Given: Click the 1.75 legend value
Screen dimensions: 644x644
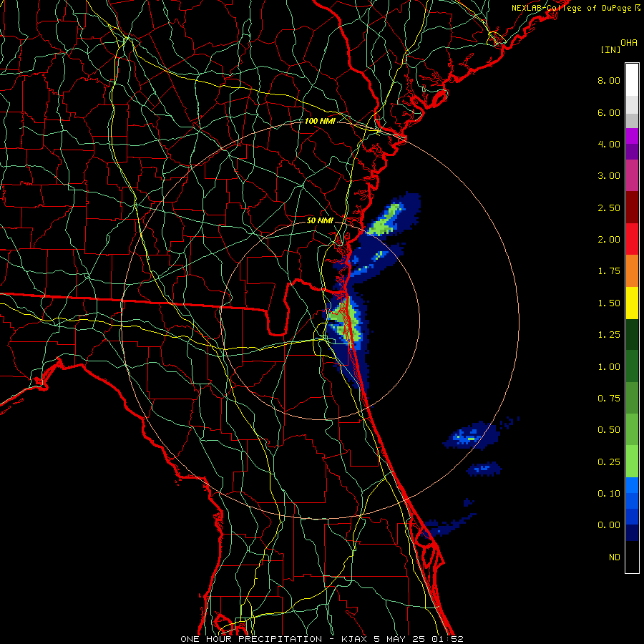Looking at the screenshot, I should 609,271.
